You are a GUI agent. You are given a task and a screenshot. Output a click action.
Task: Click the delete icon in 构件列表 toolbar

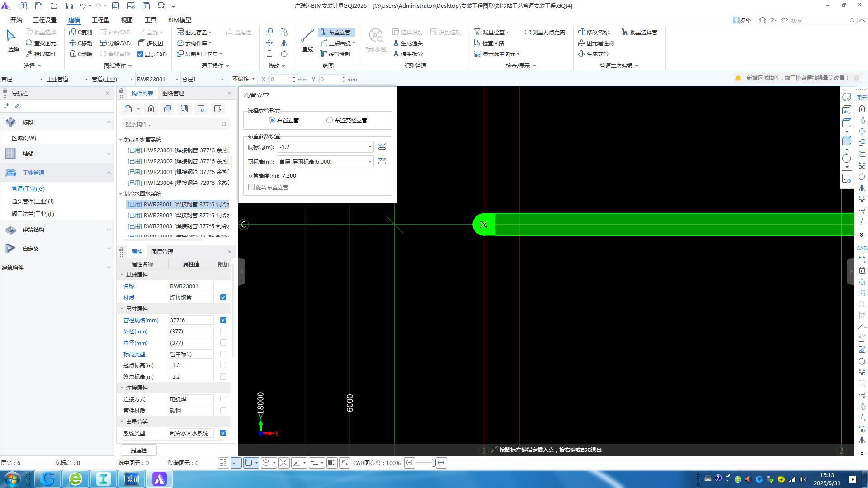(151, 109)
